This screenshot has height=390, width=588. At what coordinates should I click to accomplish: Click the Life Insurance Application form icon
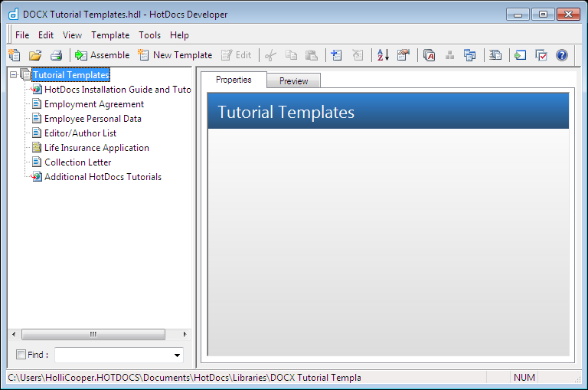37,147
